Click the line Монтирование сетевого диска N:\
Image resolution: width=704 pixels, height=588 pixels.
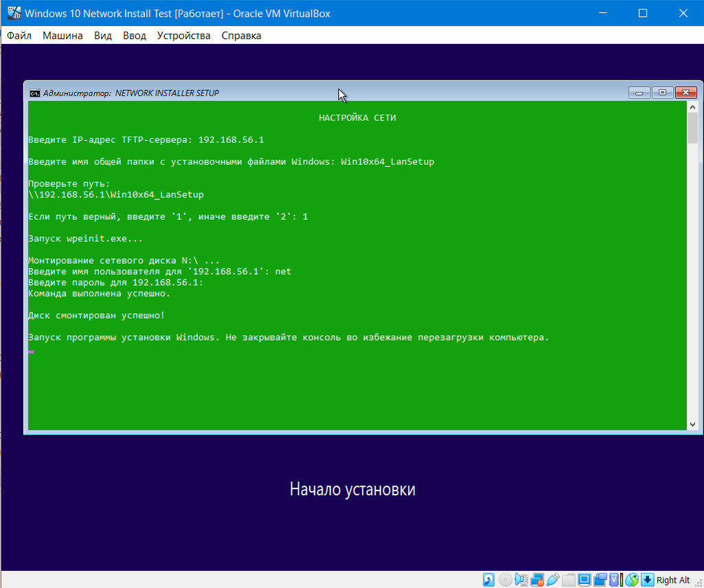[x=124, y=260]
